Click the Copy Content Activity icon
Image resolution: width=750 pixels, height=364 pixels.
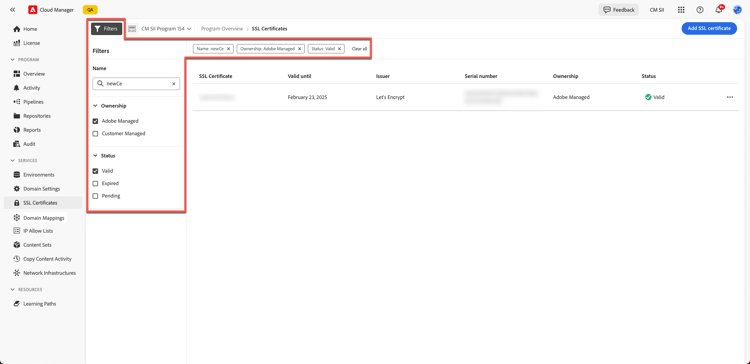pyautogui.click(x=17, y=259)
